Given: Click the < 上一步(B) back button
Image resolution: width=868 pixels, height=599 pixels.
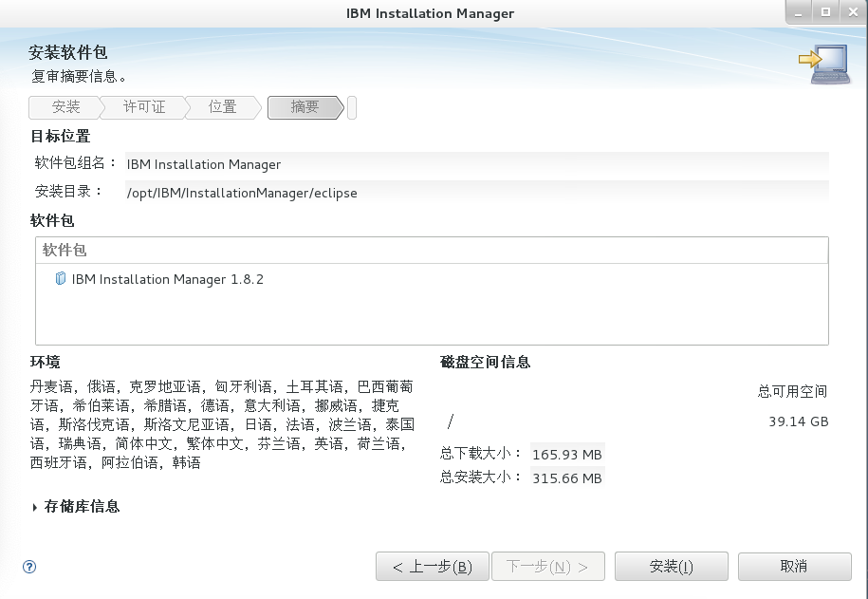Looking at the screenshot, I should (433, 567).
